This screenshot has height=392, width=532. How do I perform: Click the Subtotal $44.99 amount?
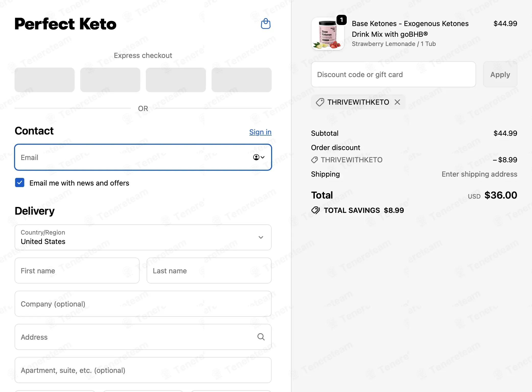[x=505, y=133]
